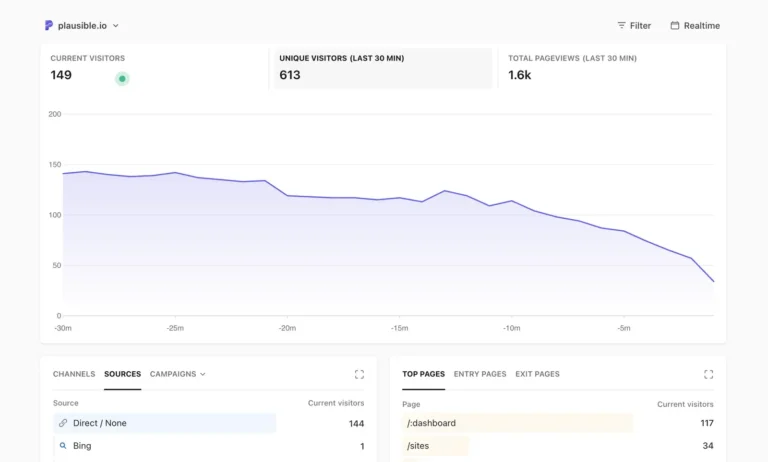Click the Plausible logo icon
The image size is (768, 462).
[x=48, y=25]
